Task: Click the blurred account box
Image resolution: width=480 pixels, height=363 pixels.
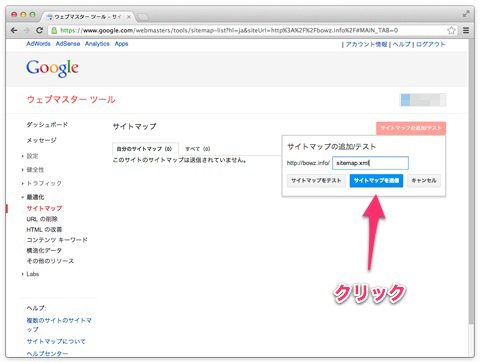Action: [423, 100]
